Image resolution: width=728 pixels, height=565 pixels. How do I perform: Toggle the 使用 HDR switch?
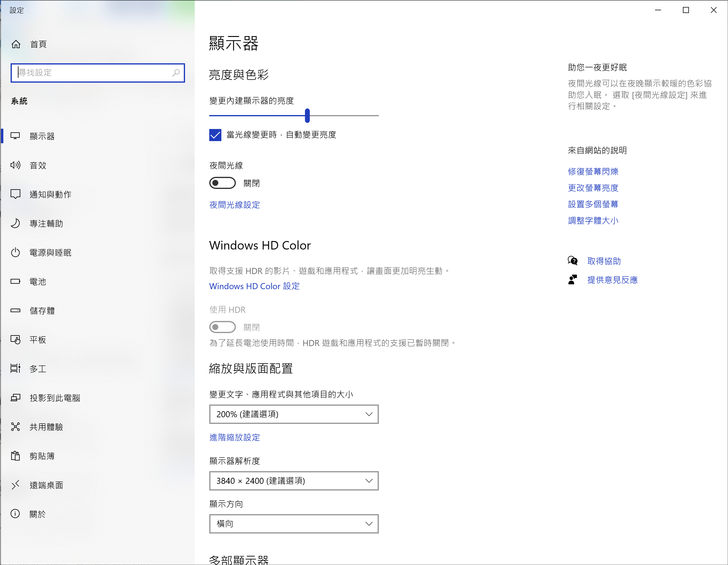pos(222,327)
